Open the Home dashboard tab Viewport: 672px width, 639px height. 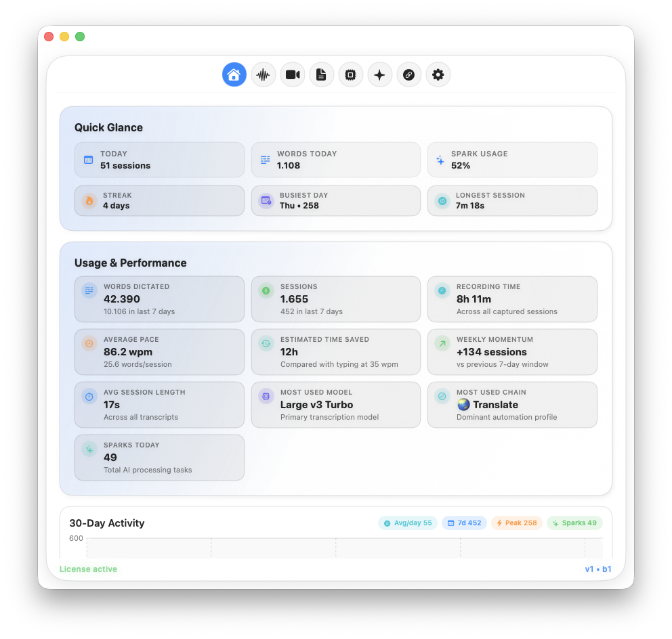234,74
